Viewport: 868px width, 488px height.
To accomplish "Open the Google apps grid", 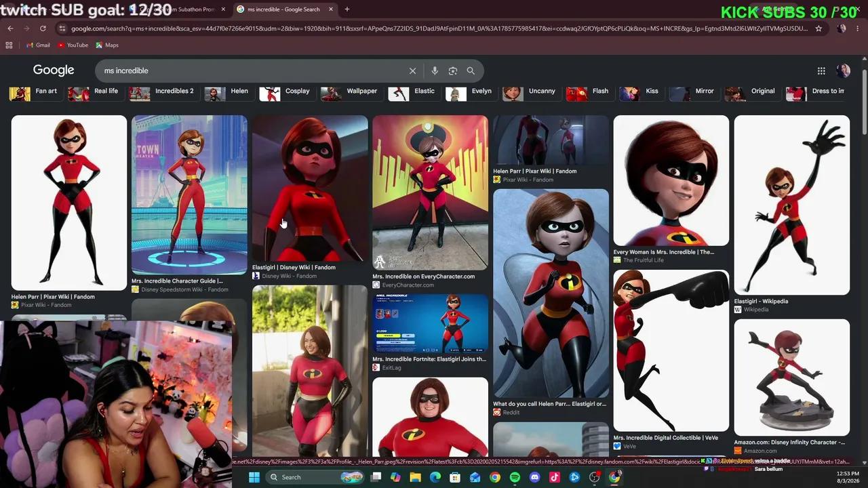I will (821, 70).
